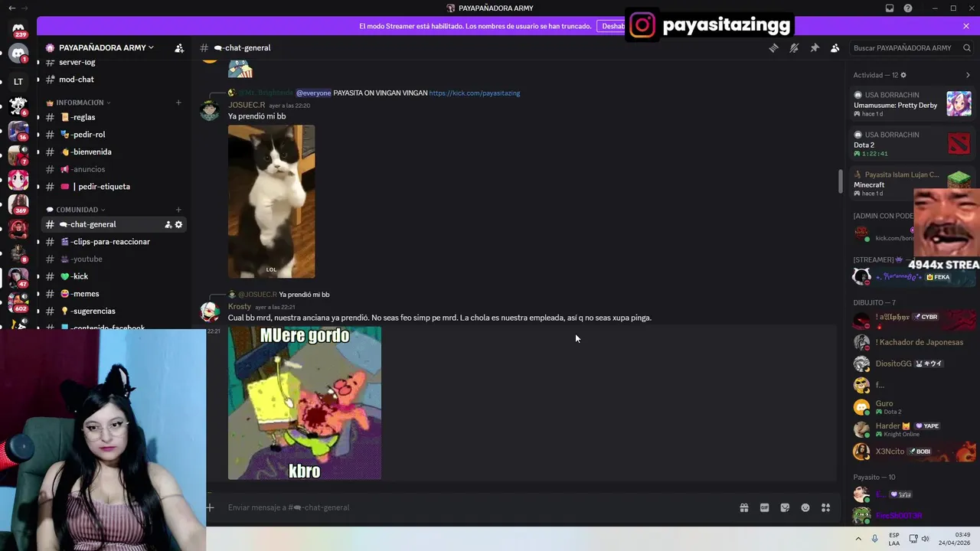Open apps icon in message bar
Image resolution: width=980 pixels, height=551 pixels.
point(826,507)
